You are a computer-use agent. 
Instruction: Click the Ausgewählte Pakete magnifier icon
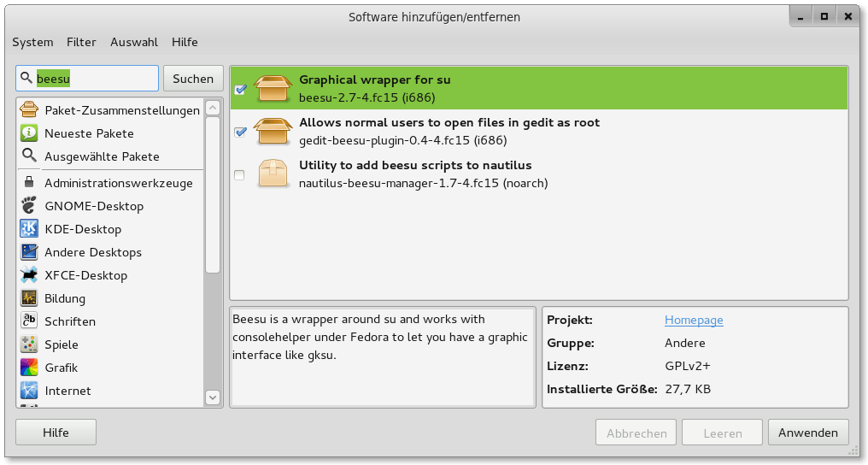tap(29, 156)
